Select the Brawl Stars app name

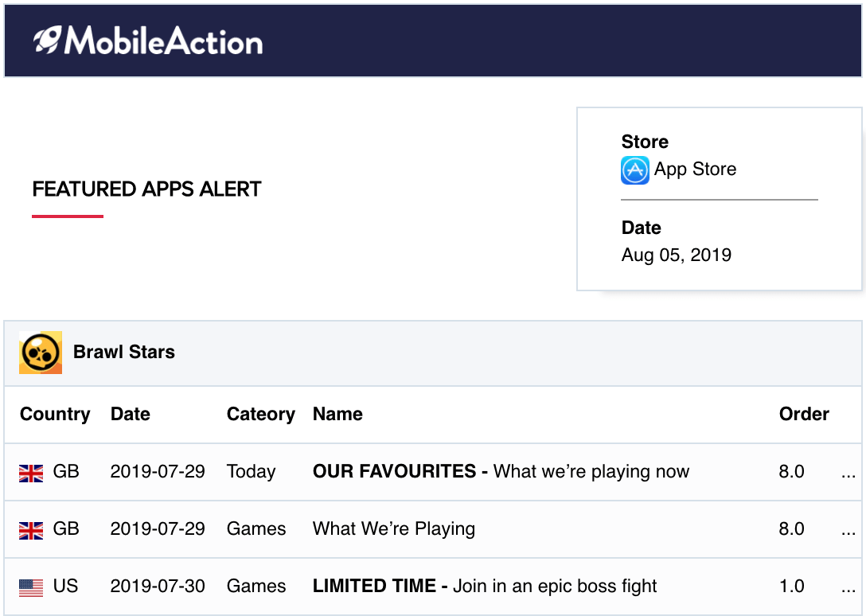tap(123, 352)
